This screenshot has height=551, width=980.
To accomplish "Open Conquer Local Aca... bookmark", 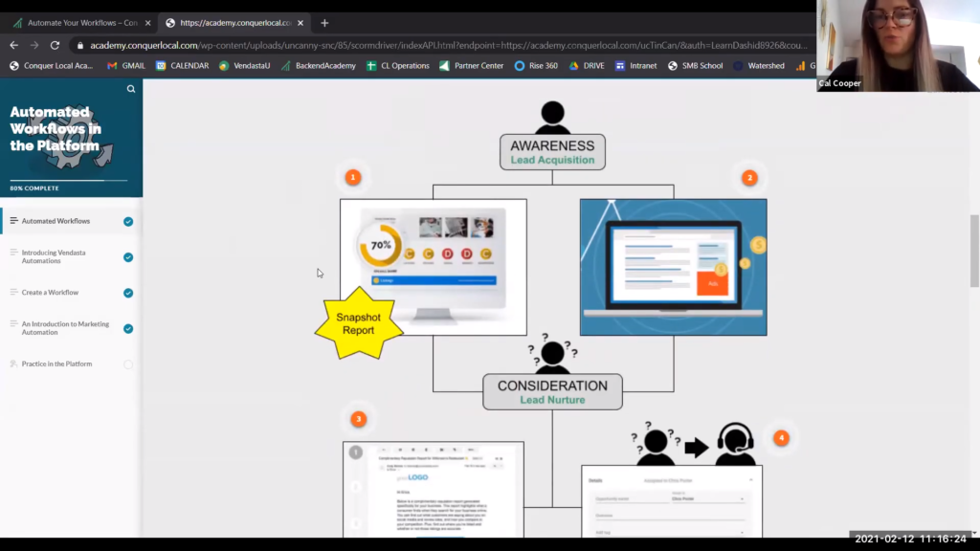I will 52,66.
